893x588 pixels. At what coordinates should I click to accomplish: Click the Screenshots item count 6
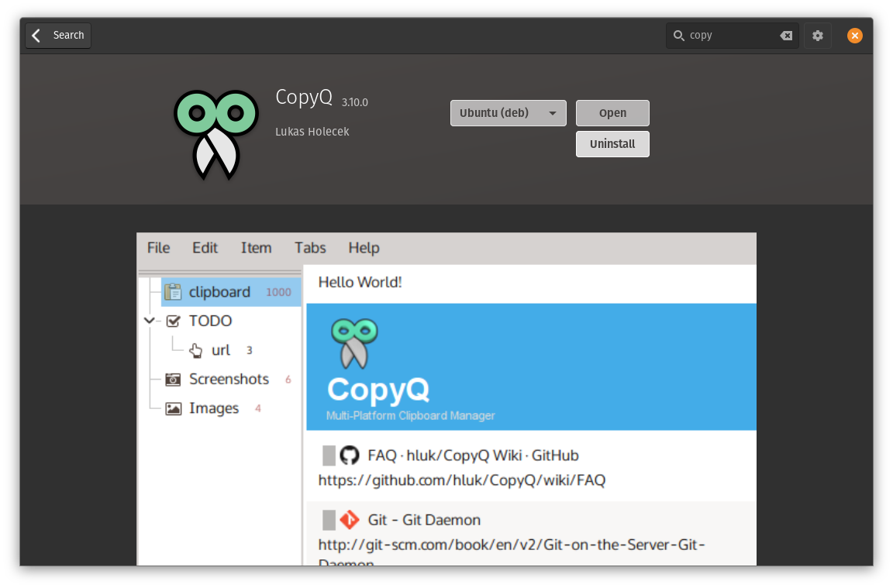pos(288,380)
